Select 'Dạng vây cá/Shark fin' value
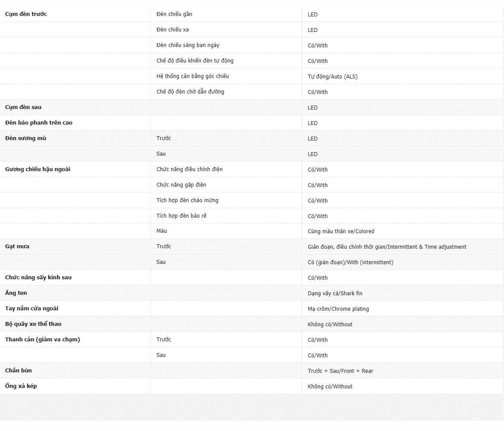This screenshot has width=504, height=431. click(335, 294)
